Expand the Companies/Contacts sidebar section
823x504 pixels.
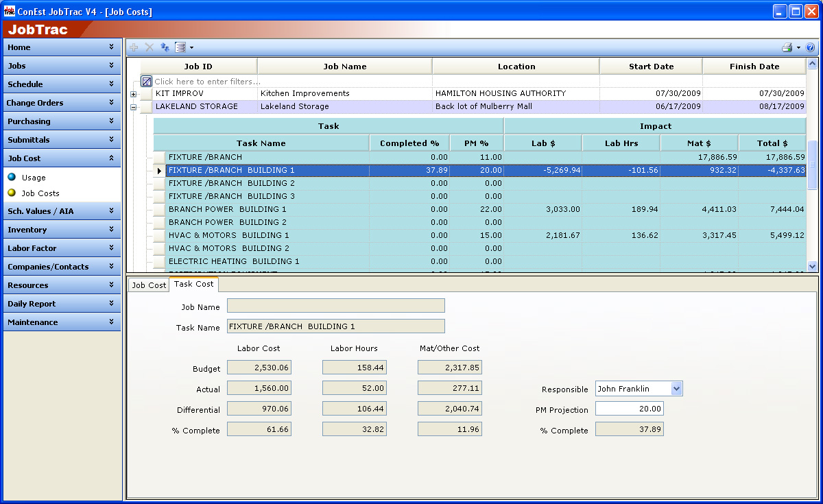(62, 267)
